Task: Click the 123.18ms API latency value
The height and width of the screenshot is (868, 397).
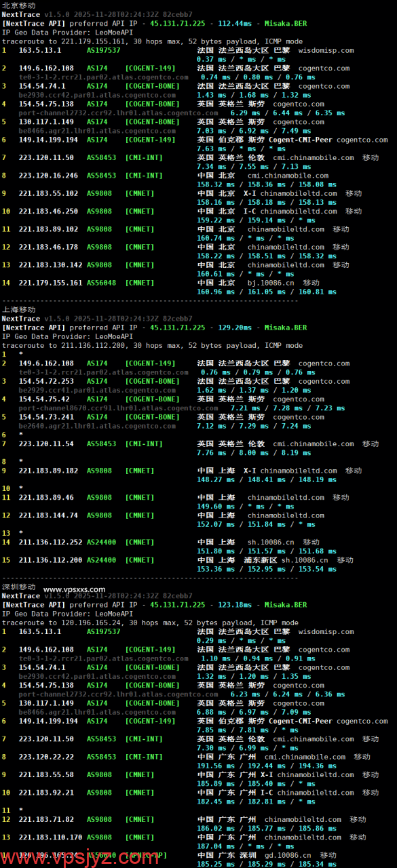Action: (x=236, y=605)
